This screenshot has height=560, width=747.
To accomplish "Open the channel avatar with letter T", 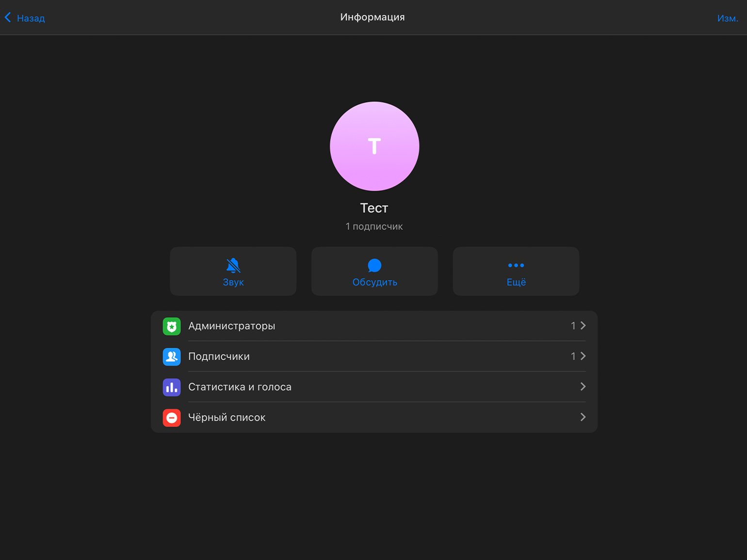I will (x=374, y=146).
